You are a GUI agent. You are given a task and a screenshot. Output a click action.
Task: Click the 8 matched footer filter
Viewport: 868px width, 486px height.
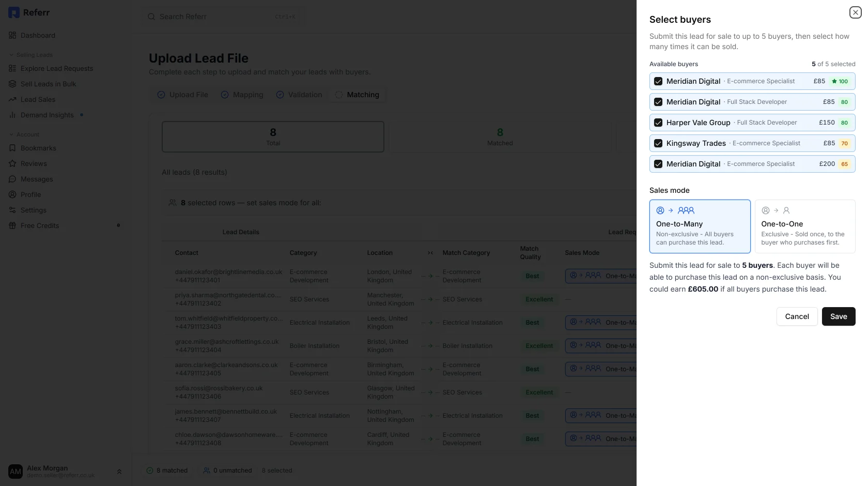pyautogui.click(x=167, y=470)
